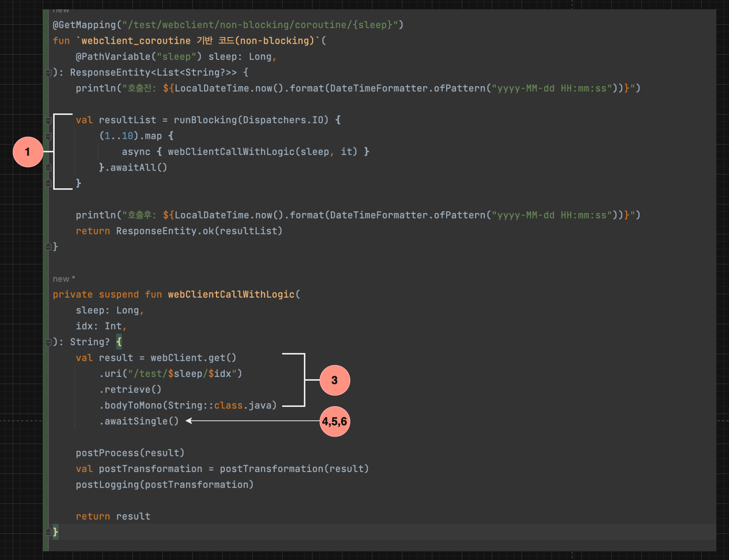
Task: Collapse the (1..10).map block fold marker
Action: 48,136
